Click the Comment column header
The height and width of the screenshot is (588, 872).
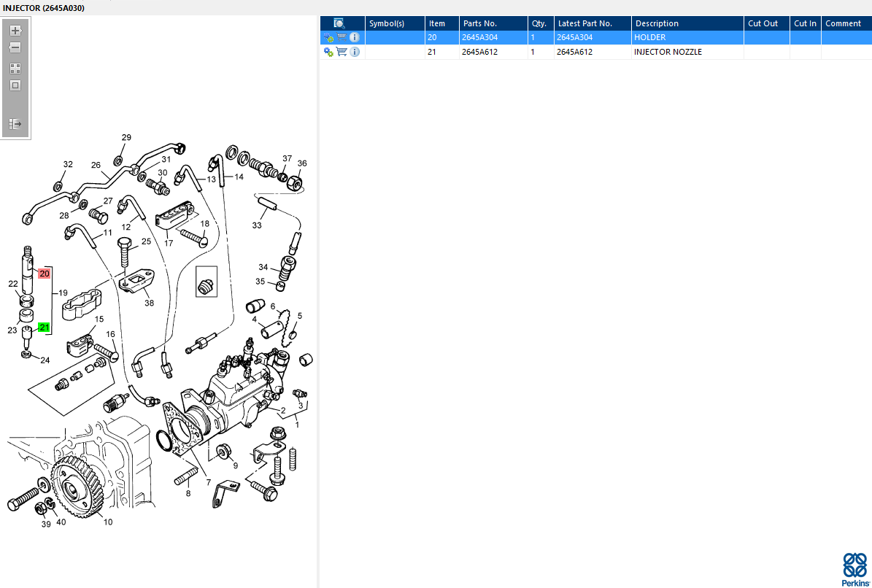846,23
